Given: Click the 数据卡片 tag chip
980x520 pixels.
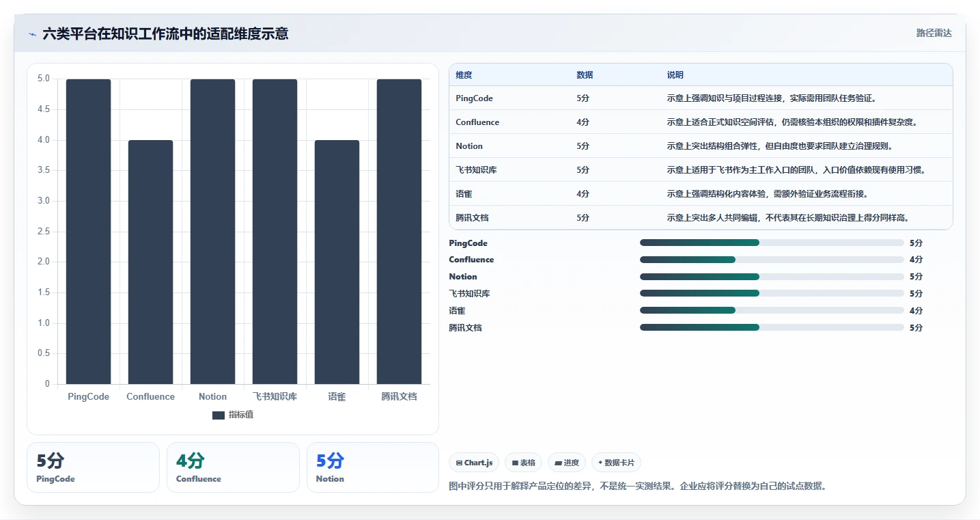Looking at the screenshot, I should [x=616, y=463].
